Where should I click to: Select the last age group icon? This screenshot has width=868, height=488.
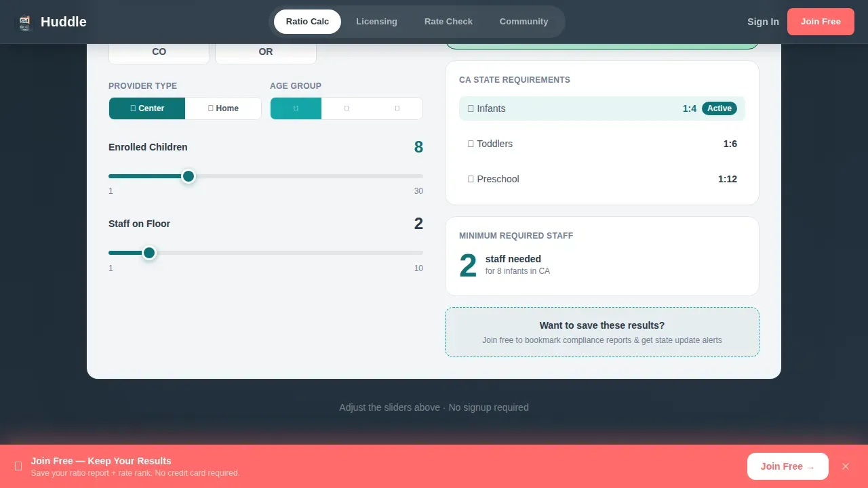click(x=397, y=108)
